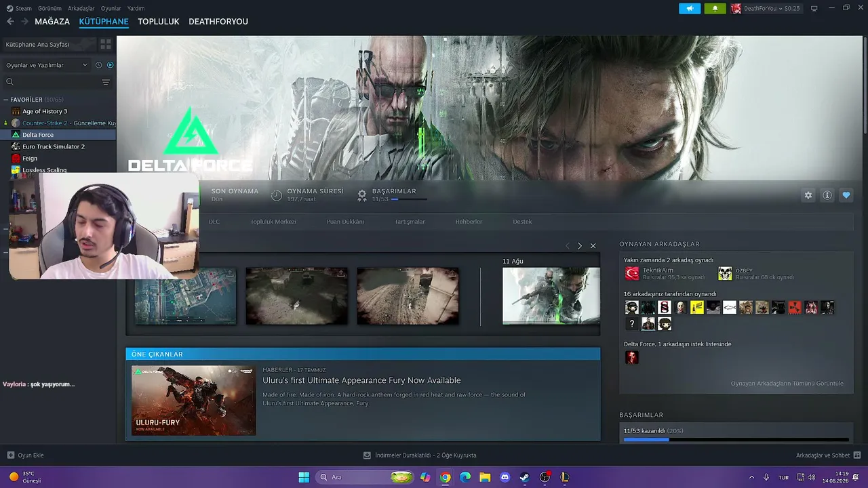Screen dimensions: 868x488
Task: Open TeknikAim friend avatar
Action: point(632,273)
